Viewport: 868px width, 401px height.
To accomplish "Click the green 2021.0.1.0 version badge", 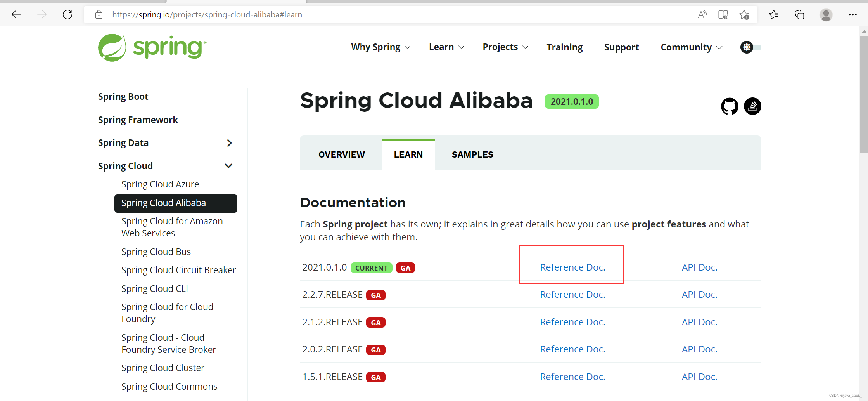I will (572, 102).
